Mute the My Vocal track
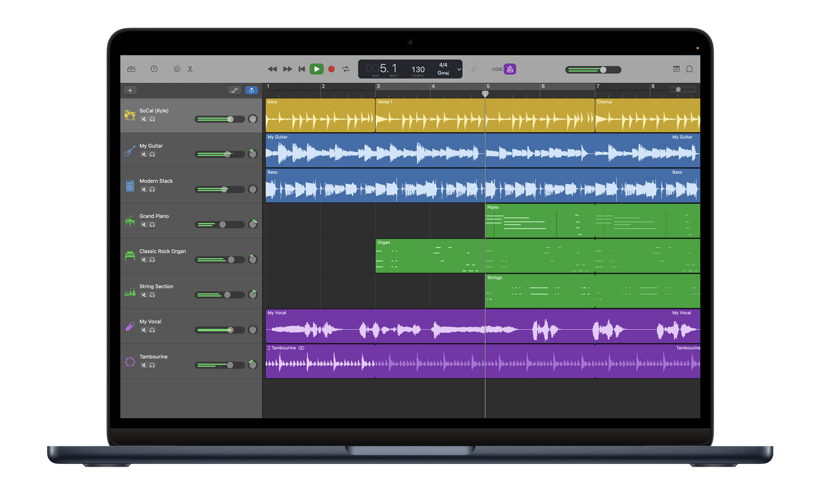Image resolution: width=815 pixels, height=504 pixels. pos(144,330)
